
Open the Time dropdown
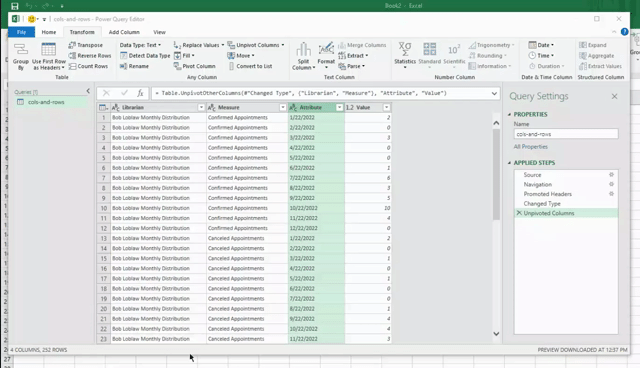pyautogui.click(x=541, y=55)
